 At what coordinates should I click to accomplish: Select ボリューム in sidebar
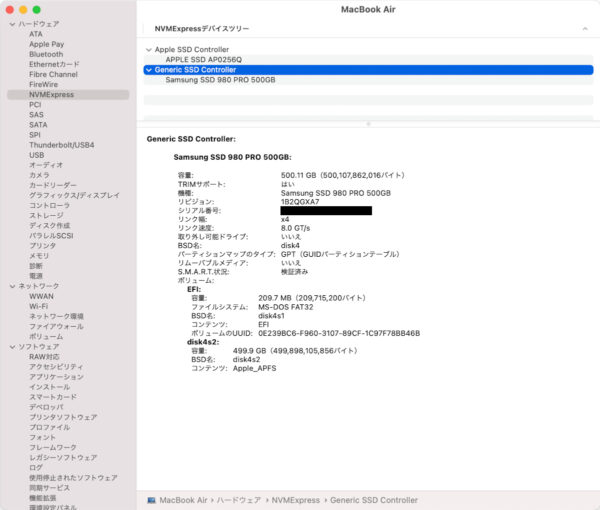(46, 337)
